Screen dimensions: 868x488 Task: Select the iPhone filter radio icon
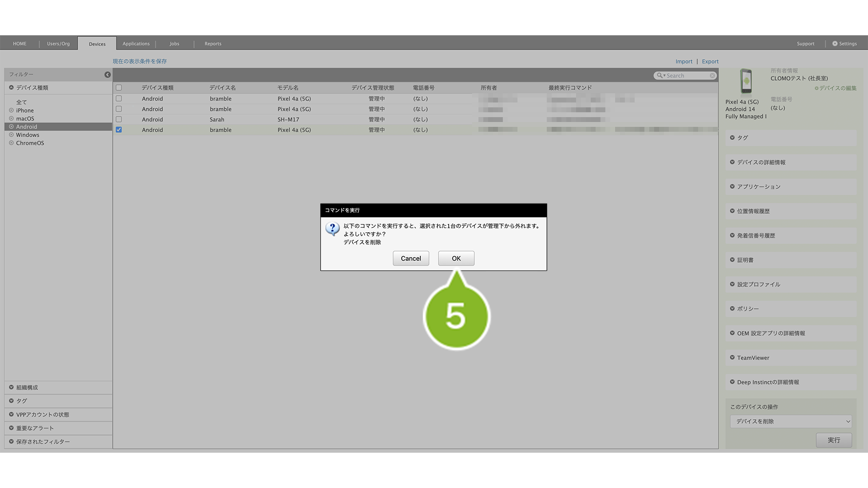[x=11, y=111]
